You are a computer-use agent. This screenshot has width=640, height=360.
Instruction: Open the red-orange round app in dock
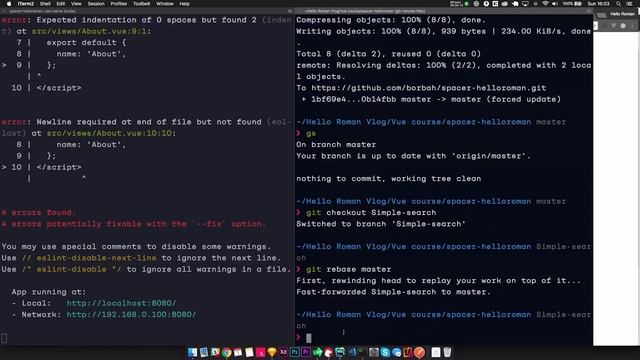click(419, 352)
